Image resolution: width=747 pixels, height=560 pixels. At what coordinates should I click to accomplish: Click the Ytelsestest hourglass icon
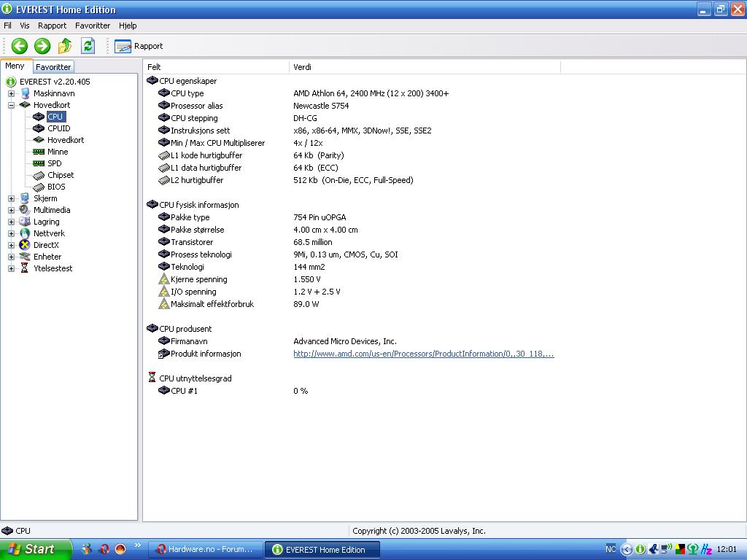25,268
